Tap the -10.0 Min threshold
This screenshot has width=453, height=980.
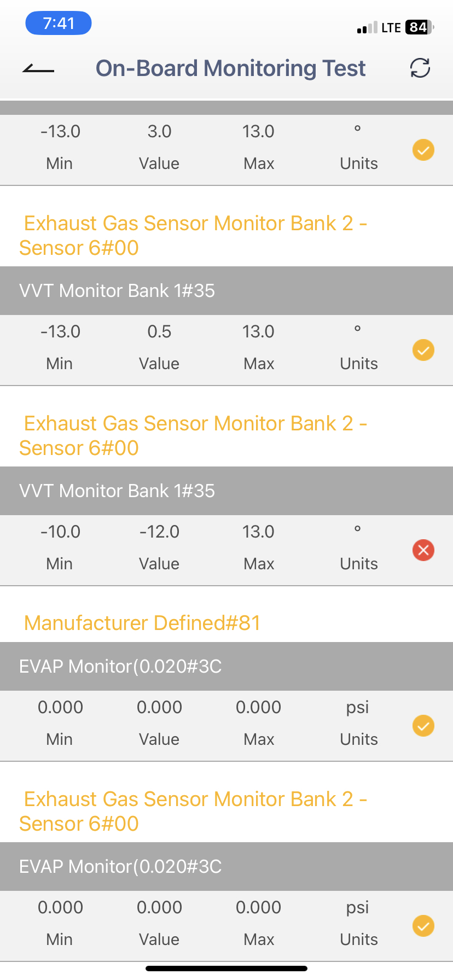click(x=60, y=532)
